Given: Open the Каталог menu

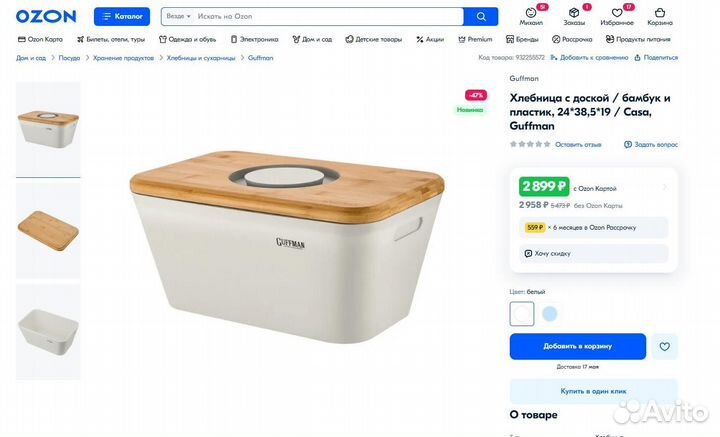Looking at the screenshot, I should coord(122,17).
